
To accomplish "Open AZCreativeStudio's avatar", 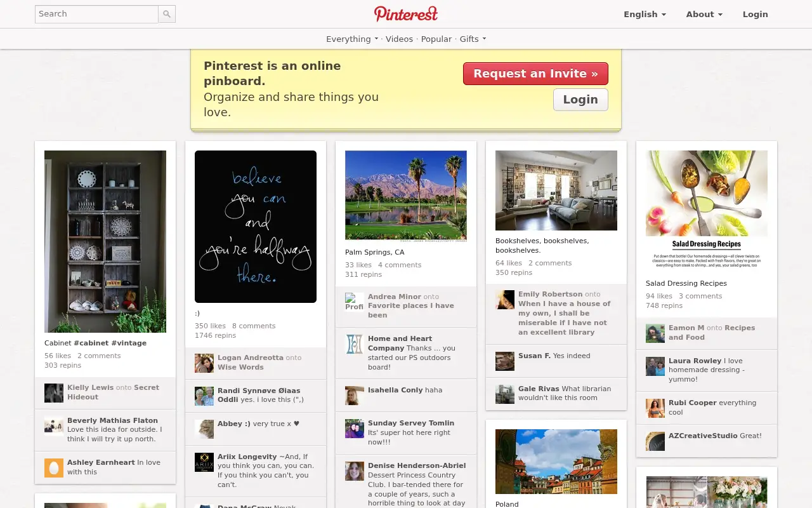I will pyautogui.click(x=655, y=441).
